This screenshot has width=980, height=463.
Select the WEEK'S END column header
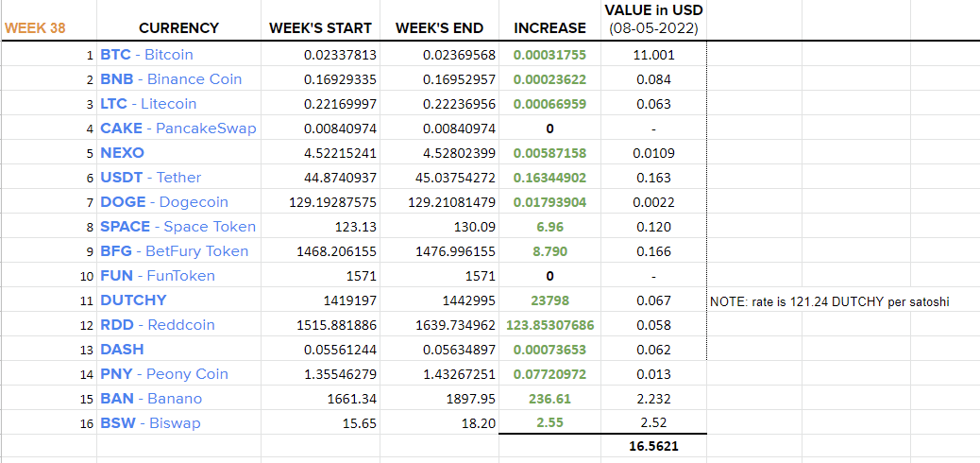click(x=439, y=28)
